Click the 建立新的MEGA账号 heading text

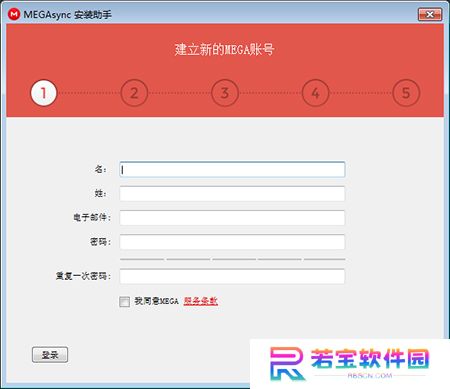click(224, 50)
